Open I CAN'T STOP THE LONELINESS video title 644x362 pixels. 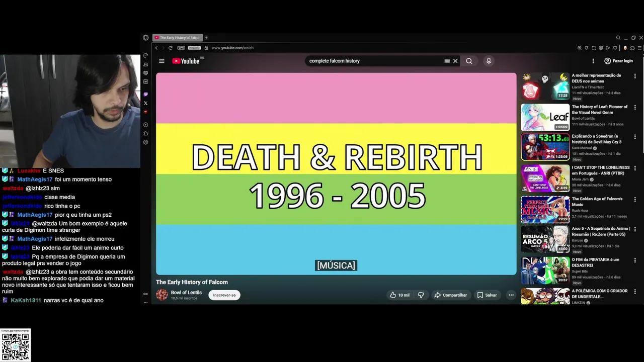601,170
